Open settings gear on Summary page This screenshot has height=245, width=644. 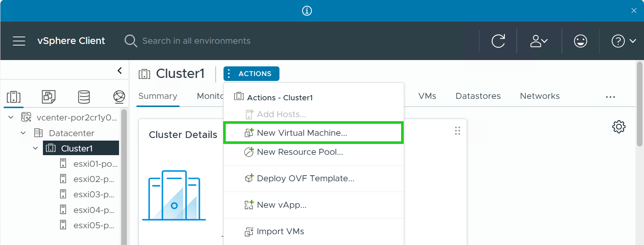point(619,127)
